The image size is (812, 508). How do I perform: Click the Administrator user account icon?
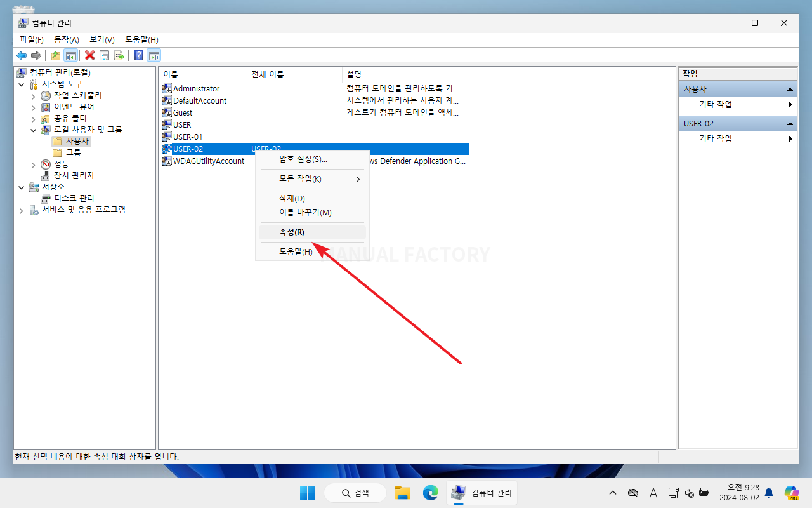pyautogui.click(x=167, y=89)
